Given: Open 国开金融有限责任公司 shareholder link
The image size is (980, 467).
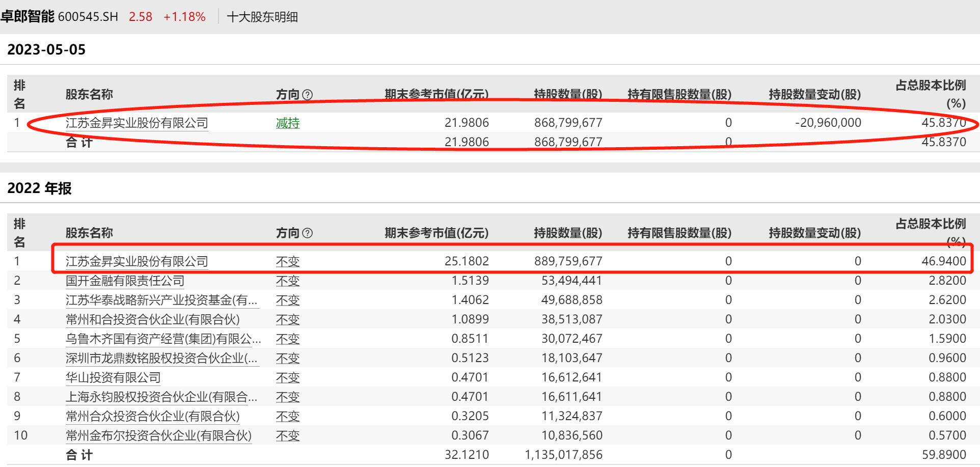Looking at the screenshot, I should pos(125,281).
